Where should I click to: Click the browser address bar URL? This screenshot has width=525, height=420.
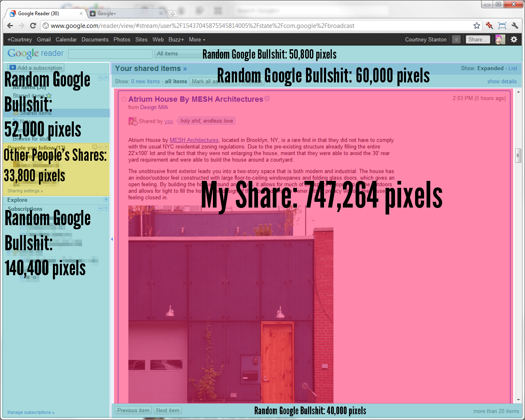point(203,26)
